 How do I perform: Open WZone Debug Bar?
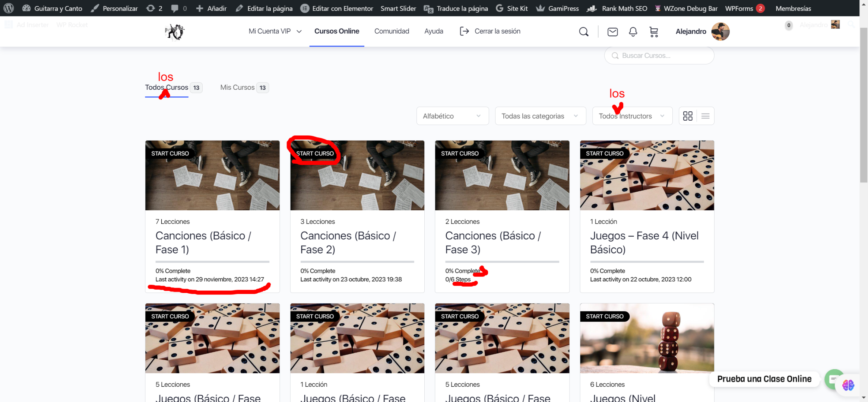[686, 8]
